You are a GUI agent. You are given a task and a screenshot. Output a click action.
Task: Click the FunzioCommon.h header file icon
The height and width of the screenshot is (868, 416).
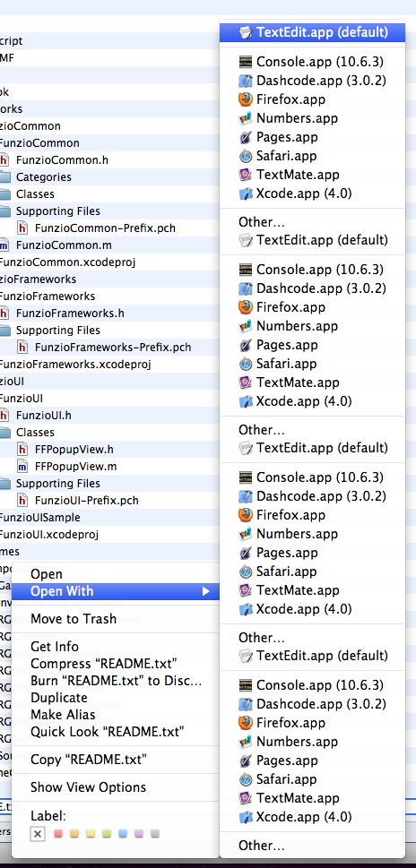point(4,160)
